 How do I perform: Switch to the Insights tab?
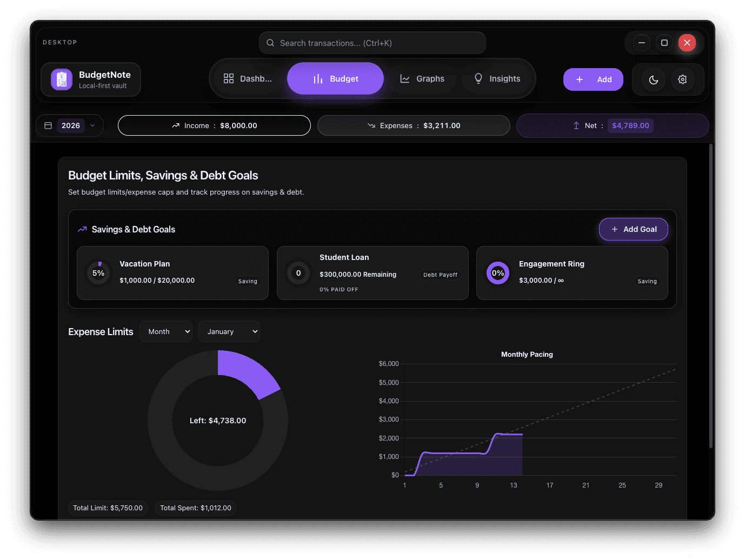click(x=497, y=78)
